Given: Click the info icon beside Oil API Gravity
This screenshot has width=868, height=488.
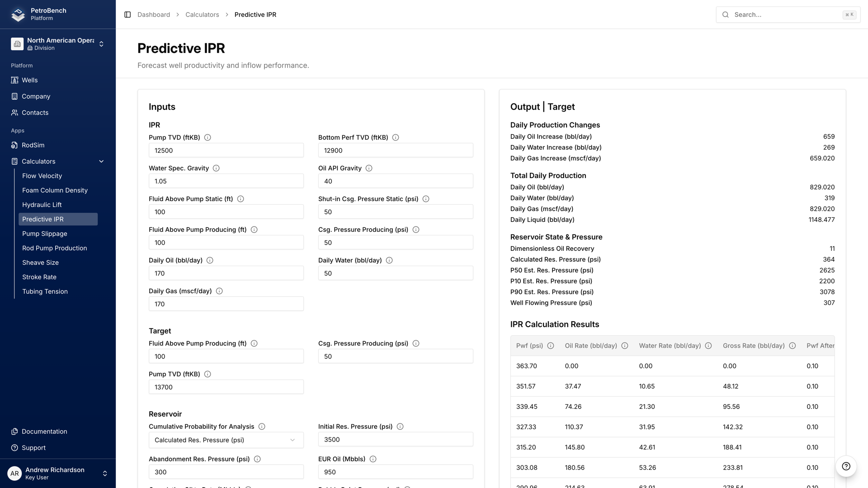Looking at the screenshot, I should [x=369, y=168].
